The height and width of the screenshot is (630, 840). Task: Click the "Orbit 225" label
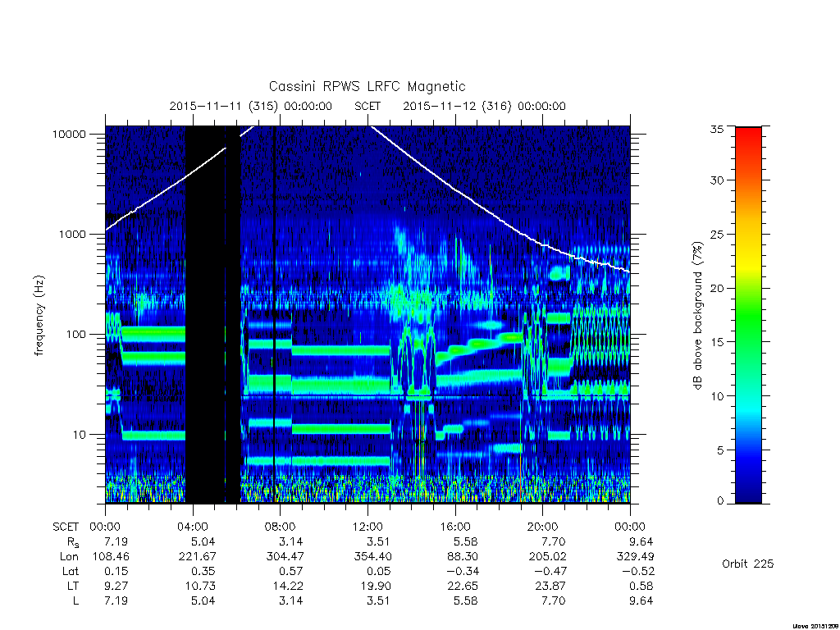pos(747,564)
